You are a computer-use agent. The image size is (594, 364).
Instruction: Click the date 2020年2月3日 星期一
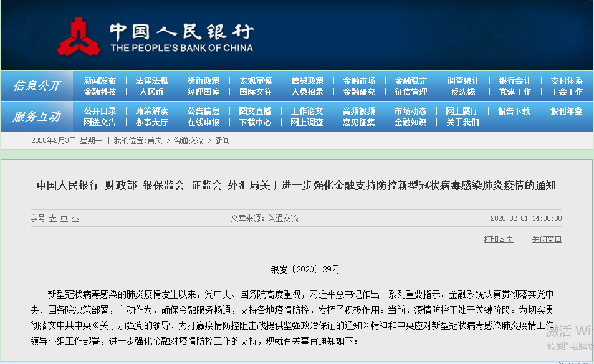tap(67, 140)
